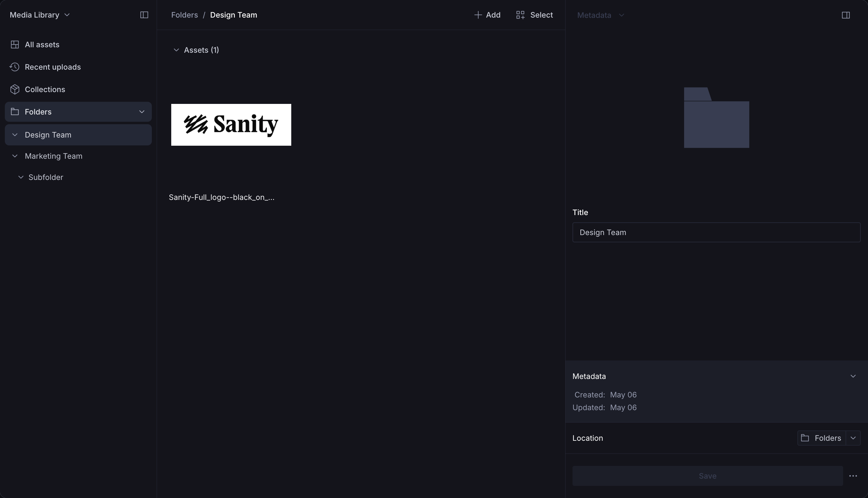The image size is (868, 498).
Task: Collapse the Folders section chevron
Action: [142, 112]
